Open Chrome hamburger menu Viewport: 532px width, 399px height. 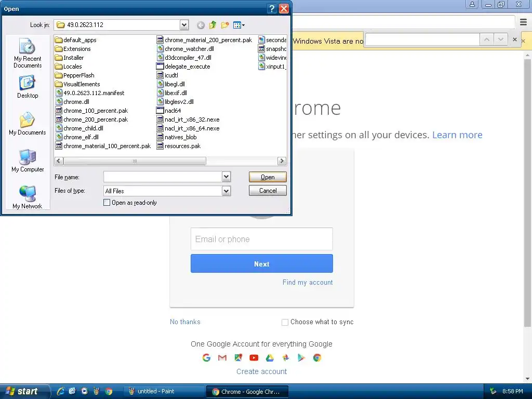524,22
